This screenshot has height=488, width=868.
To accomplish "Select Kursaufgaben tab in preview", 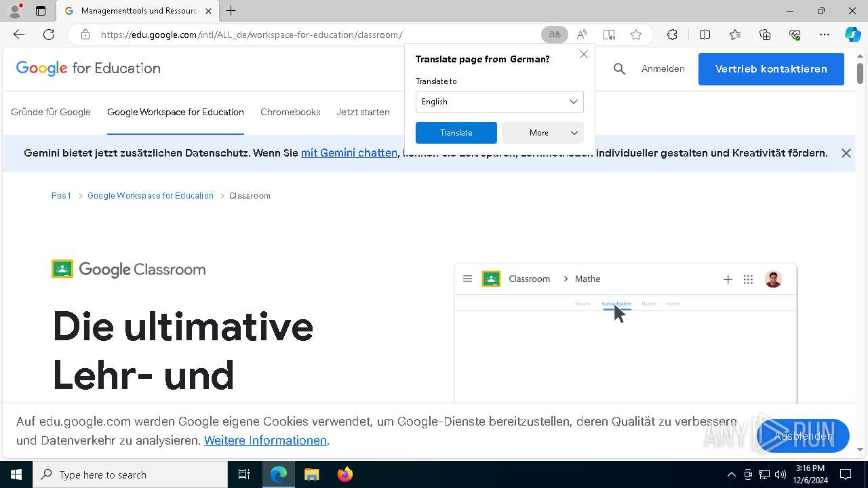I will click(x=616, y=304).
